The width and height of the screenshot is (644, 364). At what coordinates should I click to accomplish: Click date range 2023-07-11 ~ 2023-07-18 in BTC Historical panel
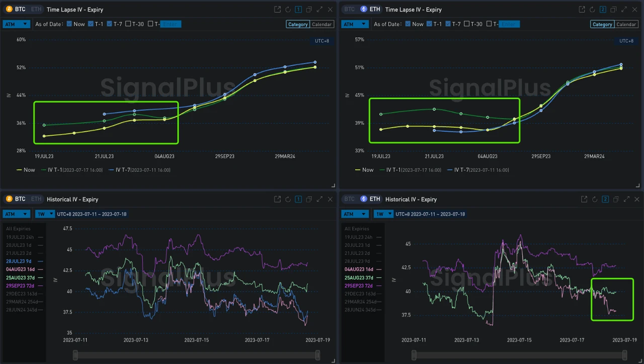92,214
